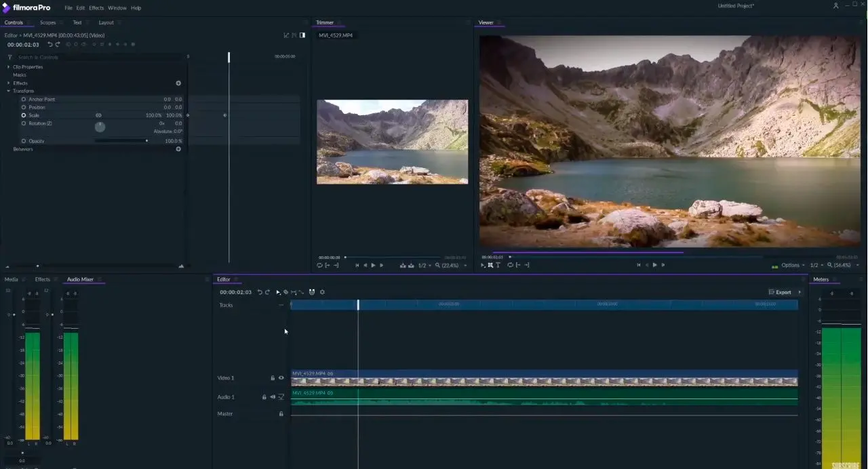The image size is (868, 469).
Task: Open the Effects menu in menu bar
Action: pos(96,8)
